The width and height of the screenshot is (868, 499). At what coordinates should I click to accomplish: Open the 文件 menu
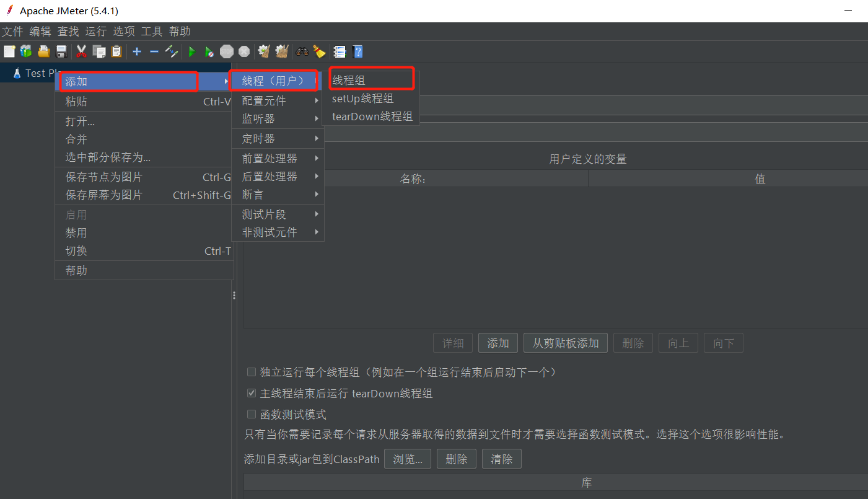click(x=12, y=32)
